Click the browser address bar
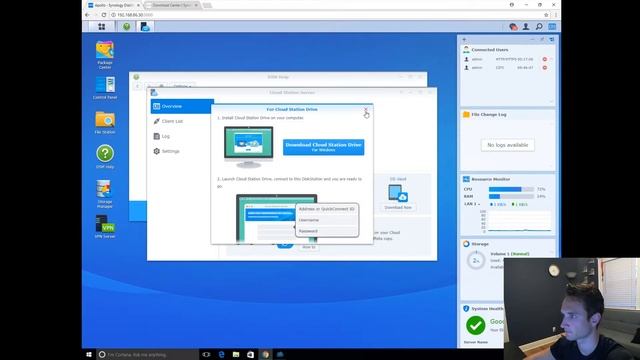This screenshot has width=640, height=360. tap(327, 15)
